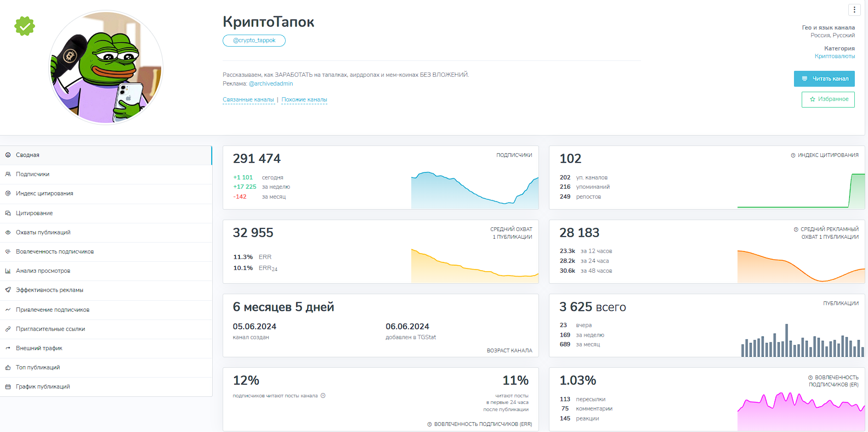Click the Внешний трафик arrow icon

[8, 348]
